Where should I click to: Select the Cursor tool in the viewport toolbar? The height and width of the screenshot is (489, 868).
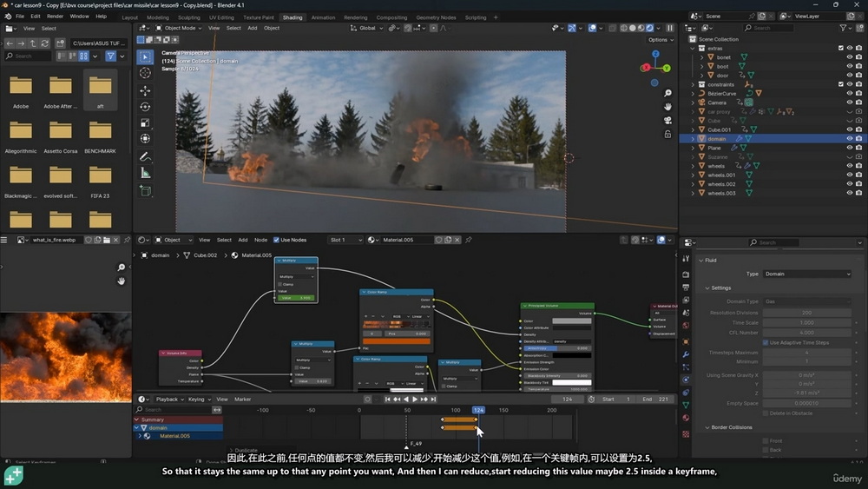click(145, 73)
